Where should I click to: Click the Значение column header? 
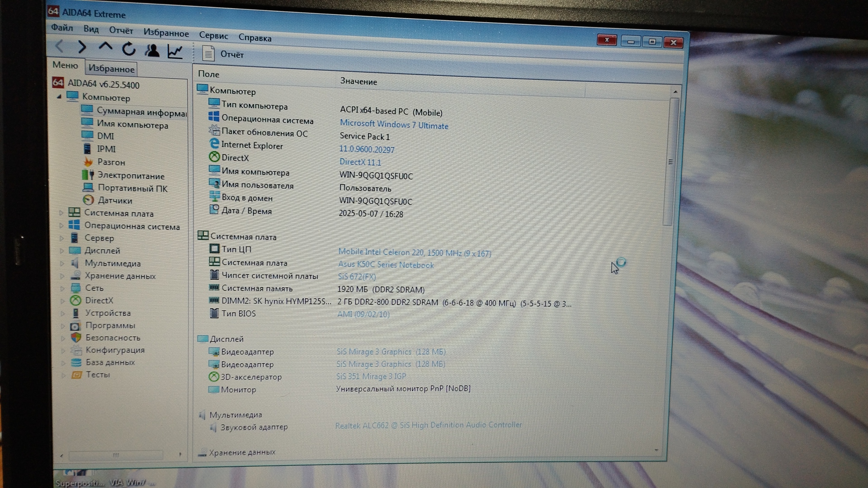359,81
